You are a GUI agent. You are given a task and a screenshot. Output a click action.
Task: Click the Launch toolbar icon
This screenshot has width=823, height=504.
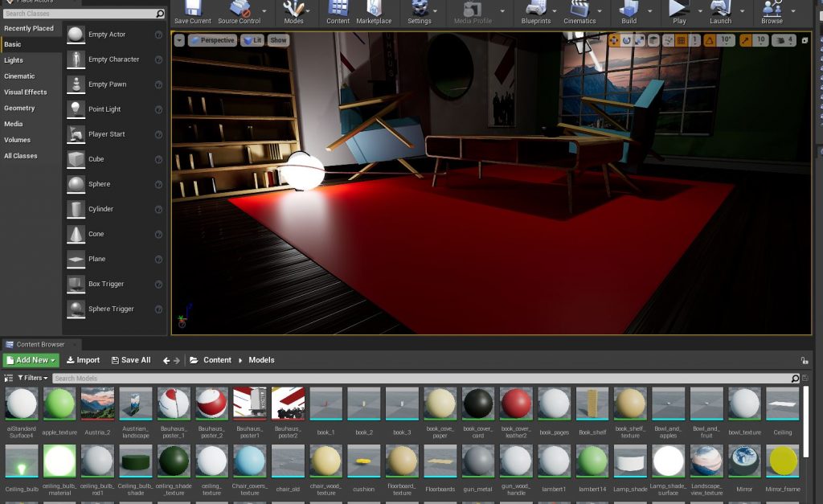[720, 11]
